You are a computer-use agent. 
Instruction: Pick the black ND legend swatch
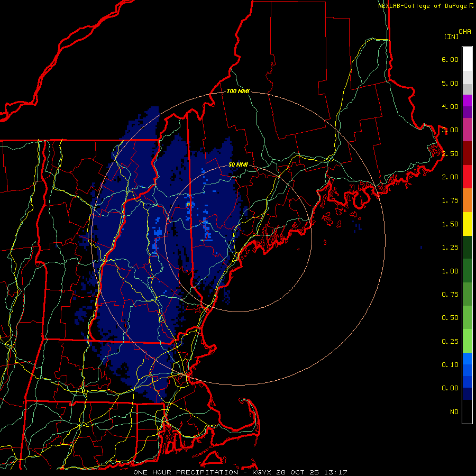(467, 411)
